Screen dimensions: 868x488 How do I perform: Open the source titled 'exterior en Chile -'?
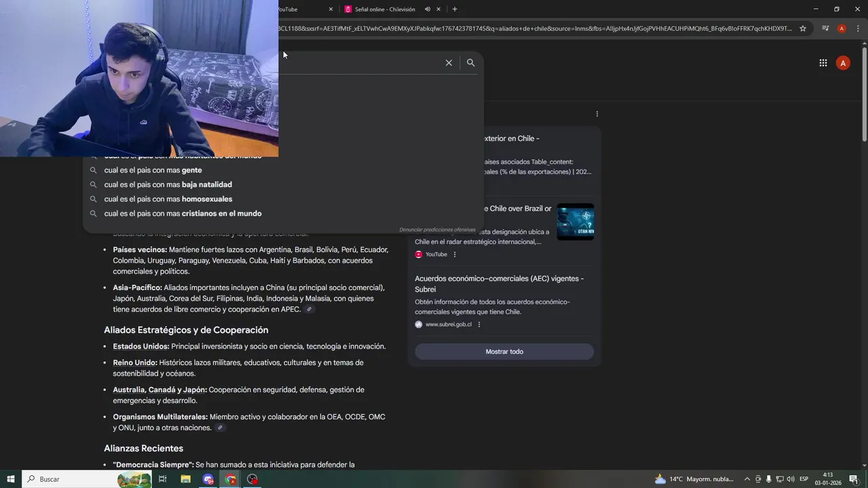[512, 138]
